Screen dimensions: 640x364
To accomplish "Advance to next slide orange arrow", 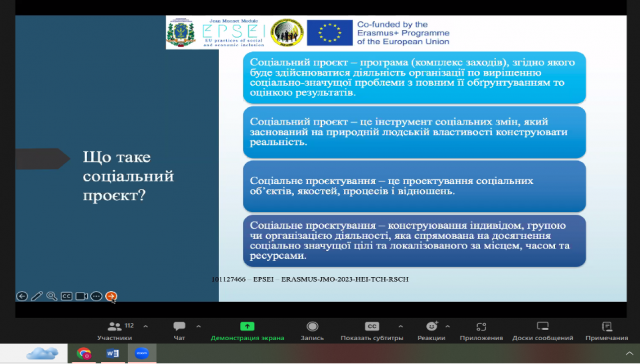I will pyautogui.click(x=111, y=296).
